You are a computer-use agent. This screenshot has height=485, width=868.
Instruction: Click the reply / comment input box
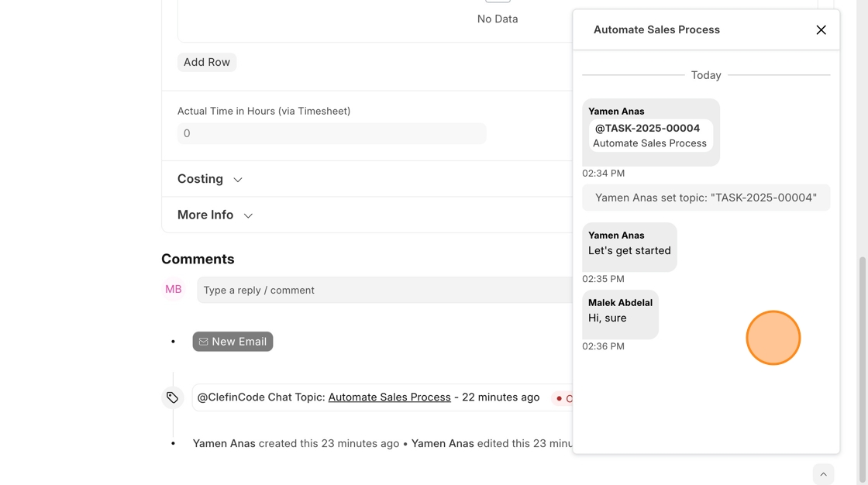[x=384, y=290]
